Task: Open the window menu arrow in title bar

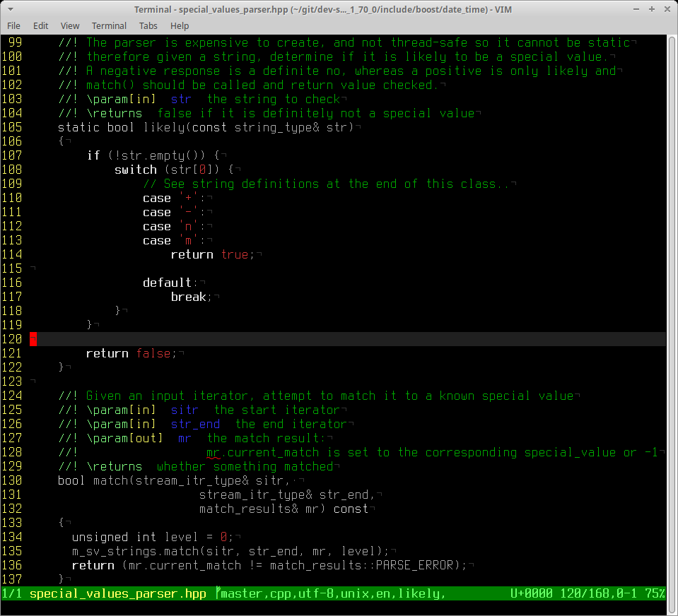Action: pos(11,9)
